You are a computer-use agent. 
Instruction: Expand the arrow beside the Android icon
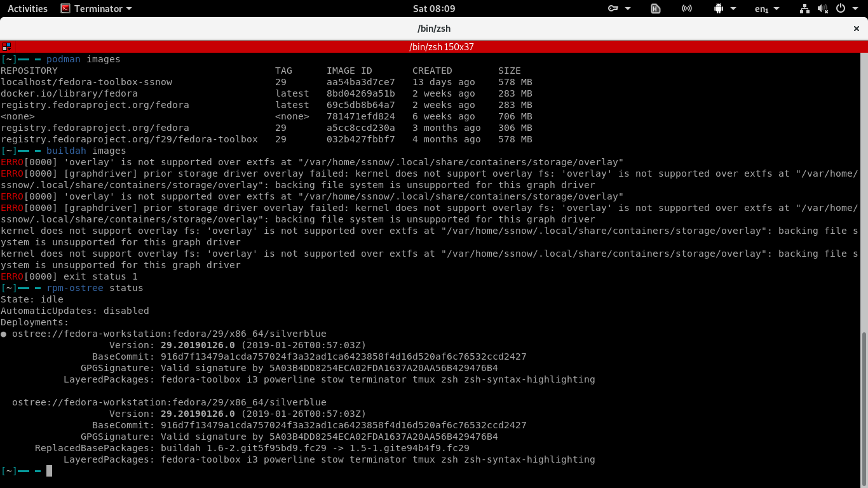pyautogui.click(x=733, y=8)
